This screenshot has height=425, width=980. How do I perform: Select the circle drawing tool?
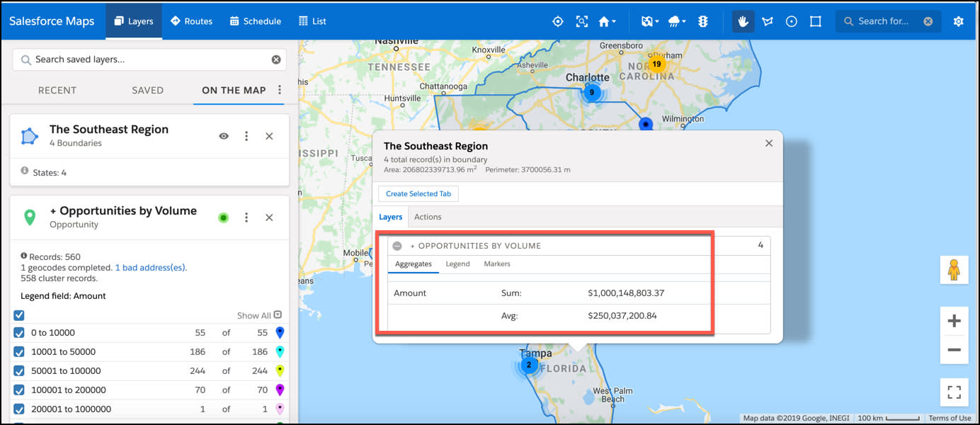tap(792, 21)
